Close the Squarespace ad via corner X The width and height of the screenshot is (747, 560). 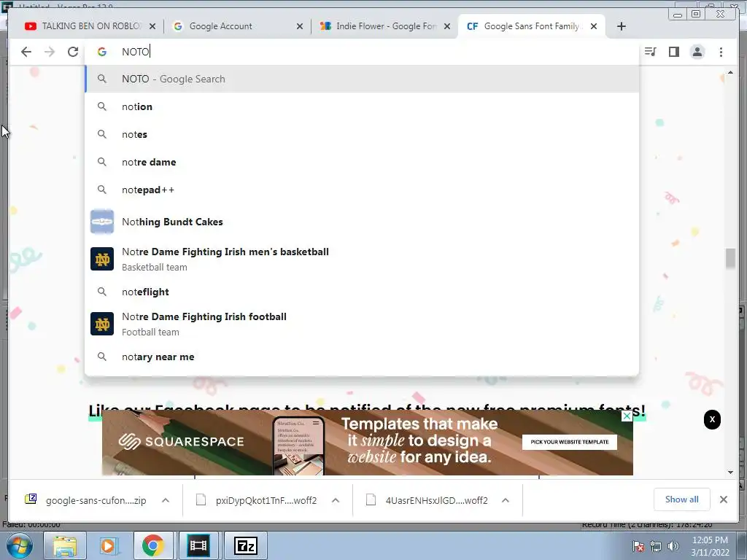(627, 416)
